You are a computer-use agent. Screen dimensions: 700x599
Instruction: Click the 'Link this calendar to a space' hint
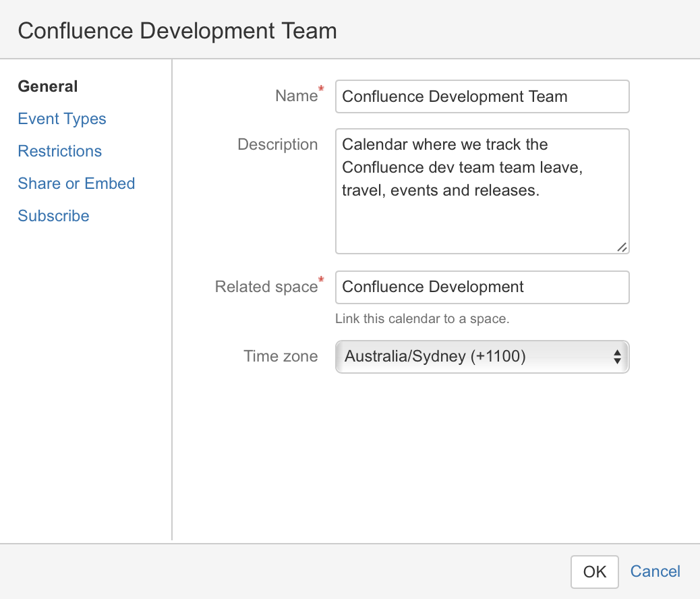click(422, 318)
